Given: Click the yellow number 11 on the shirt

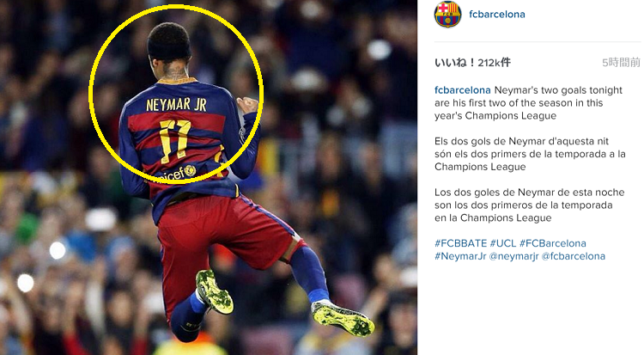Looking at the screenshot, I should [x=174, y=141].
